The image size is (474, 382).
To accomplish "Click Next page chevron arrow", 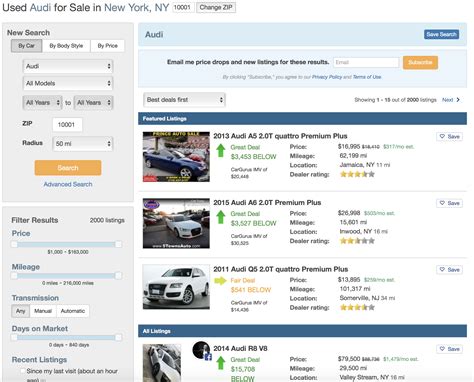I will point(458,100).
